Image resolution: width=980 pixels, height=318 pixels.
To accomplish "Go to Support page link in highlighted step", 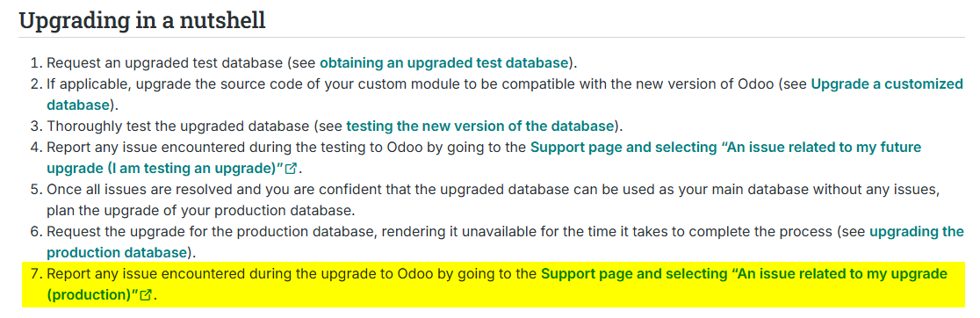I will pyautogui.click(x=497, y=284).
